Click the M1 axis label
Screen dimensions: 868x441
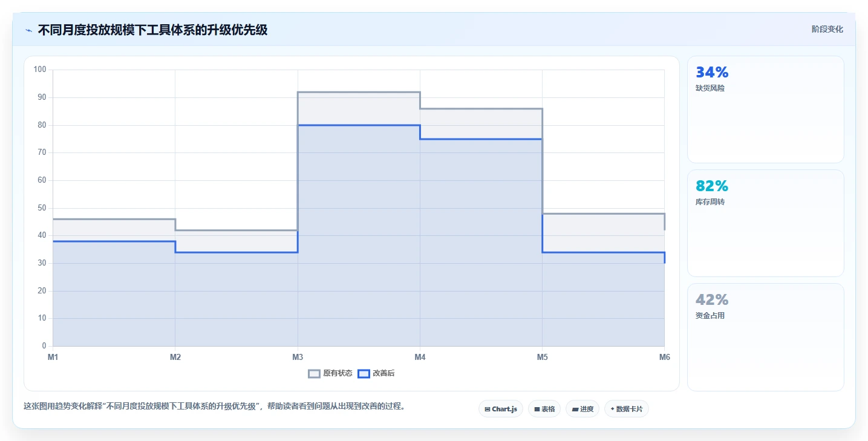point(53,357)
